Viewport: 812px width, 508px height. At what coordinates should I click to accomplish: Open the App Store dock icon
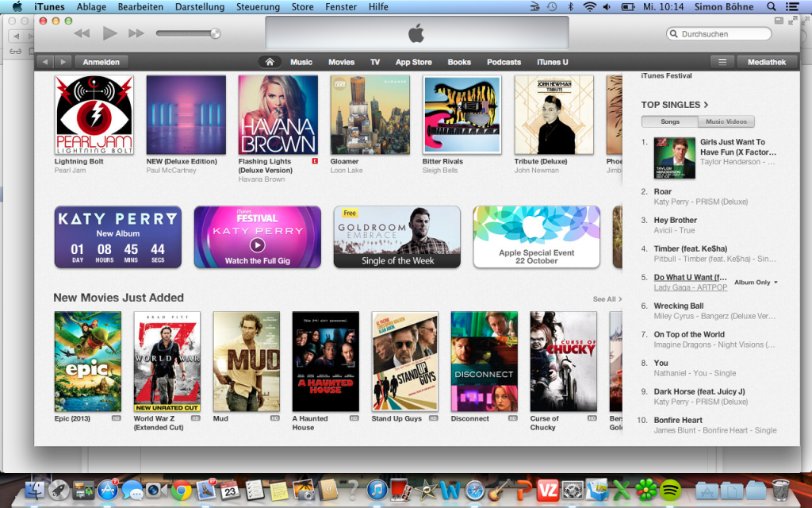click(108, 490)
